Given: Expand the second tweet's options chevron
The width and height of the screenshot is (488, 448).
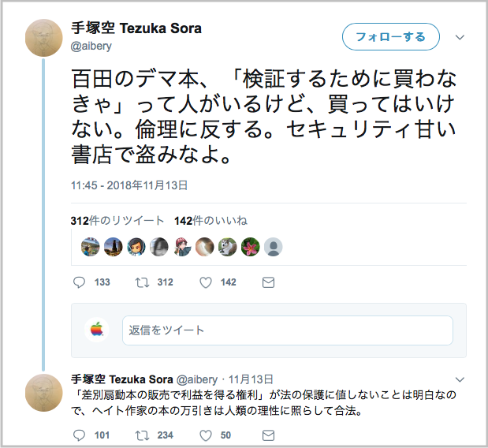Looking at the screenshot, I should point(460,379).
